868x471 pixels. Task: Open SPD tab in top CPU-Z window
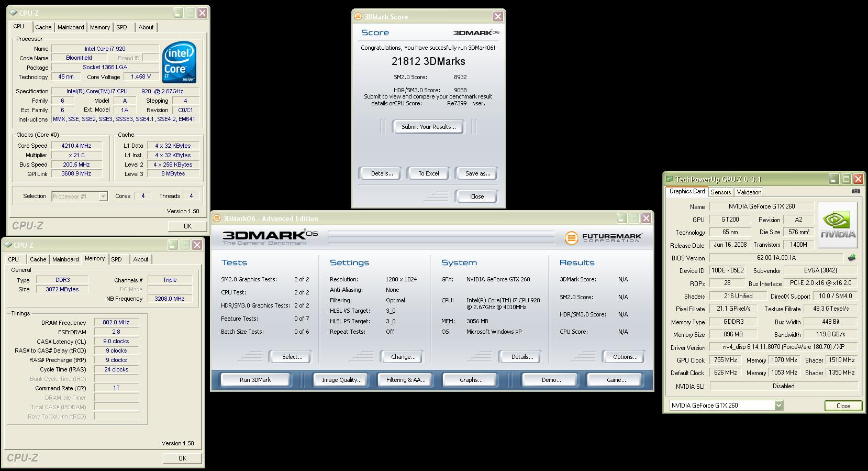point(121,27)
